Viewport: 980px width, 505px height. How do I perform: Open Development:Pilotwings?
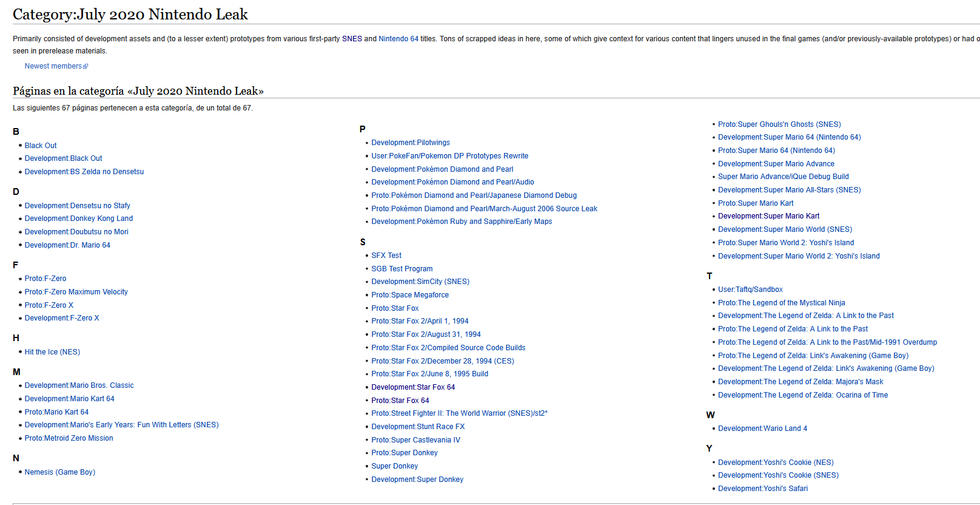(411, 143)
